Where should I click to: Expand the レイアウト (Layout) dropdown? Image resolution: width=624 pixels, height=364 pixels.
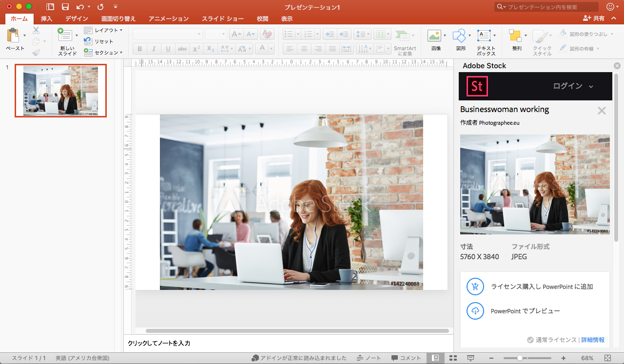coord(104,30)
